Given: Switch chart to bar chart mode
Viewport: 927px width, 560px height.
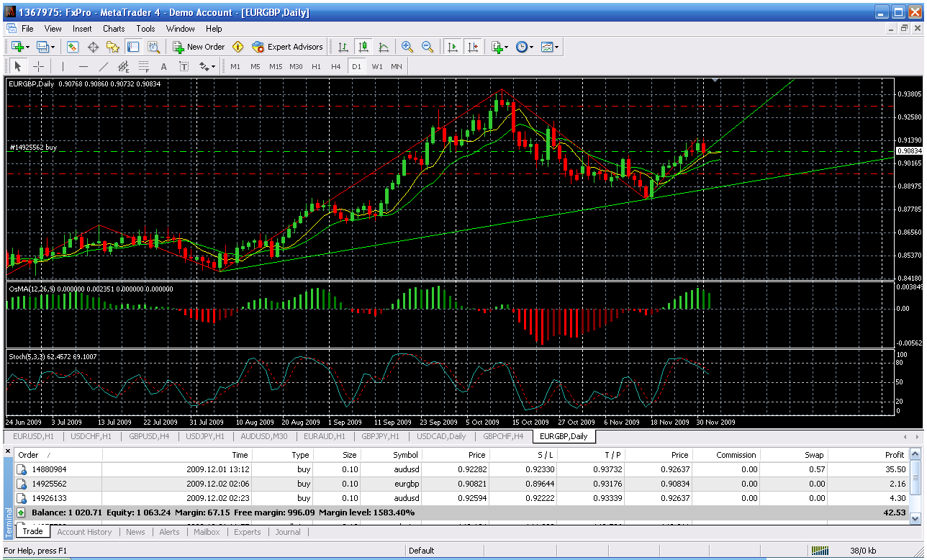Looking at the screenshot, I should [343, 47].
